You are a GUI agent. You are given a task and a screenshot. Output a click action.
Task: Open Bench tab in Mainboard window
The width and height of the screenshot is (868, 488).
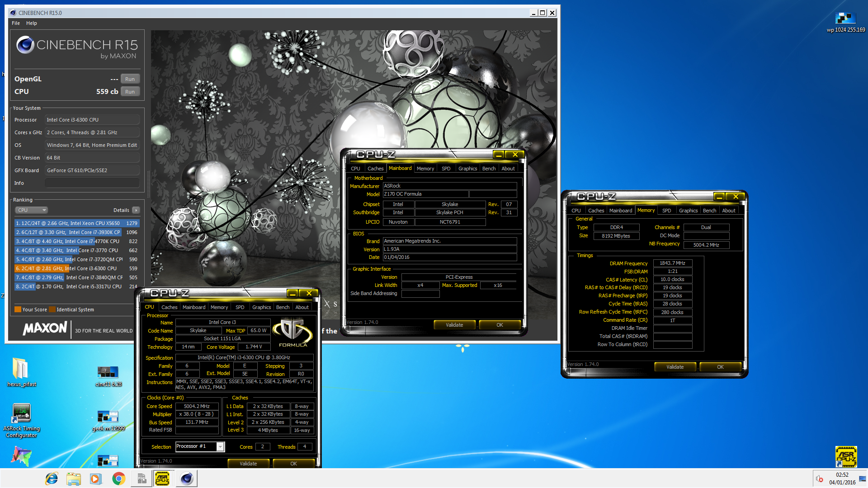(x=489, y=169)
